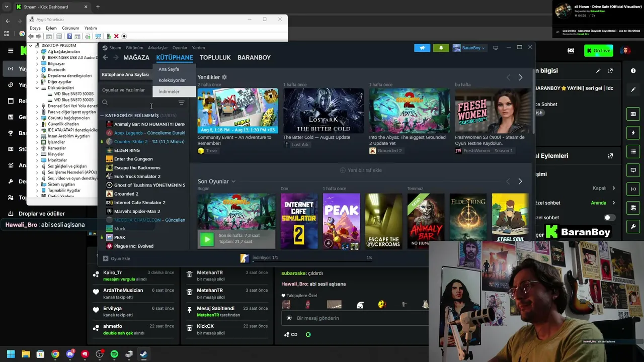Expand the Monitörler device node
Viewport: 644px width, 362px height.
[37, 160]
